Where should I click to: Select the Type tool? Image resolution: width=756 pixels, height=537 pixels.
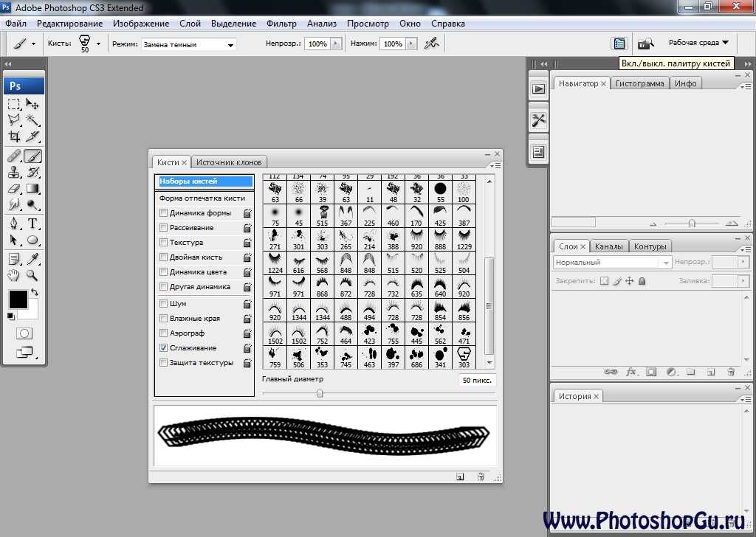click(x=32, y=224)
